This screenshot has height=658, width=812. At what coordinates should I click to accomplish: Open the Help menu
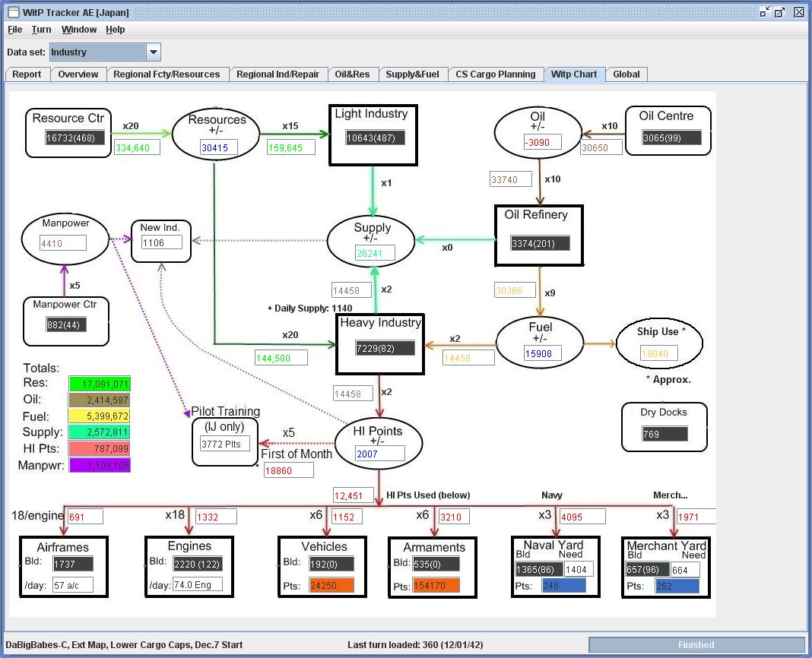point(116,30)
